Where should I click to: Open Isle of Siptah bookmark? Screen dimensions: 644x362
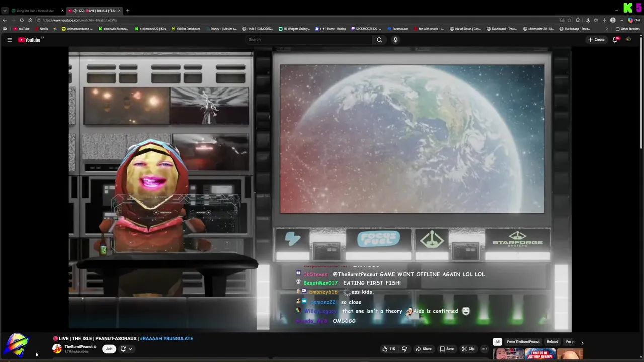pyautogui.click(x=465, y=29)
